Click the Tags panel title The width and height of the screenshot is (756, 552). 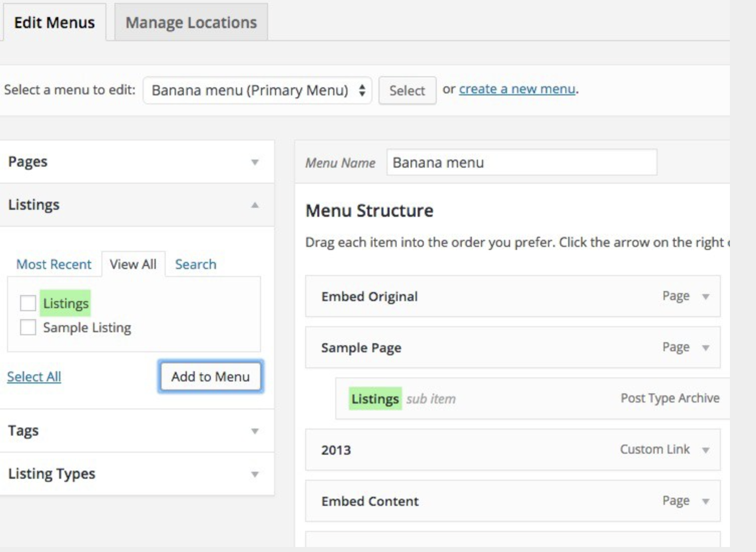click(x=23, y=431)
